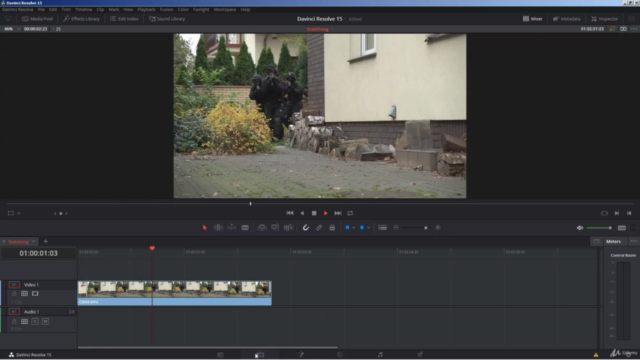Click the blue Flag icon
Viewport: 640px width, 360px height.
[347, 228]
